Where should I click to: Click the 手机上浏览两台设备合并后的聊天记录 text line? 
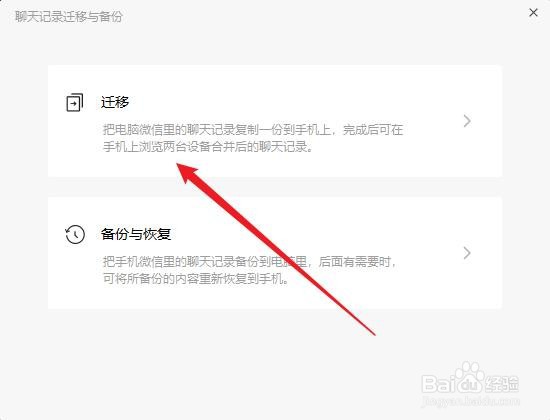[208, 147]
